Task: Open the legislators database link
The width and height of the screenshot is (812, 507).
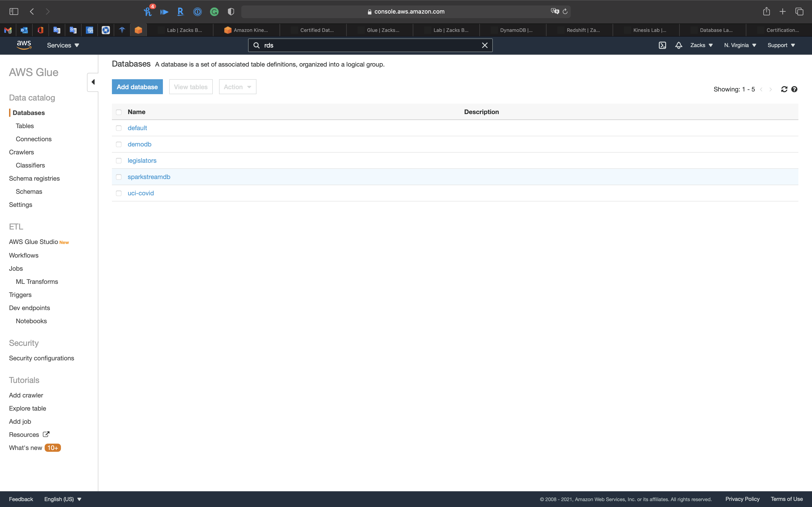Action: click(x=142, y=161)
